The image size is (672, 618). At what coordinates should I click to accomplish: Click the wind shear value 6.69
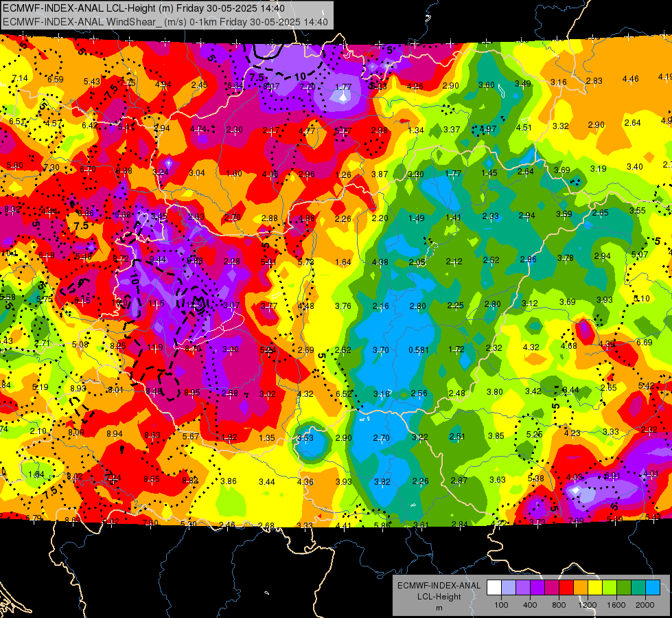644,342
